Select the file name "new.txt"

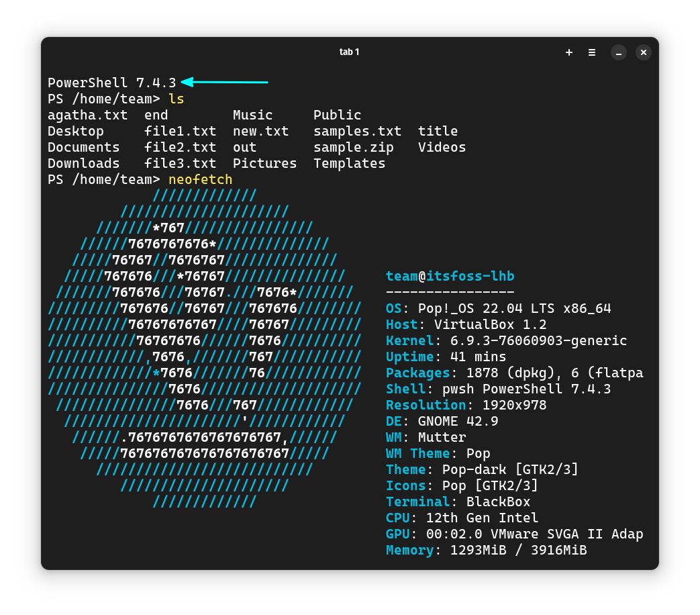260,131
